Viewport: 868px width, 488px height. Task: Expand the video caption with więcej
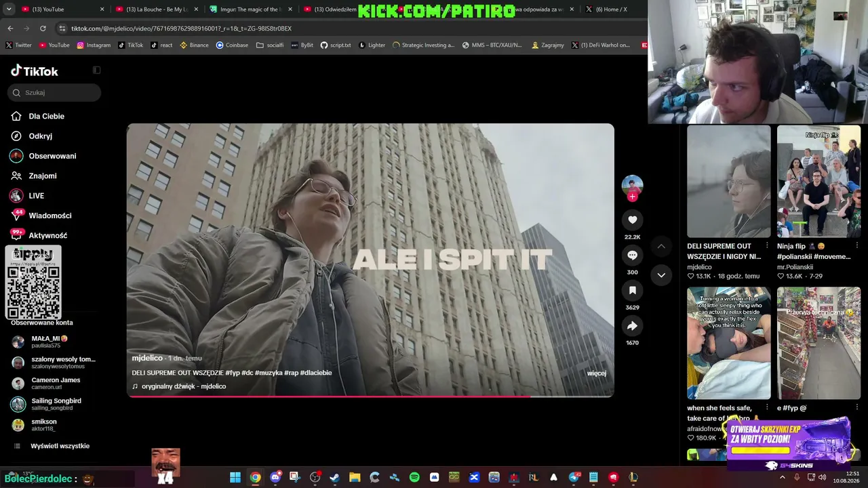coord(597,373)
